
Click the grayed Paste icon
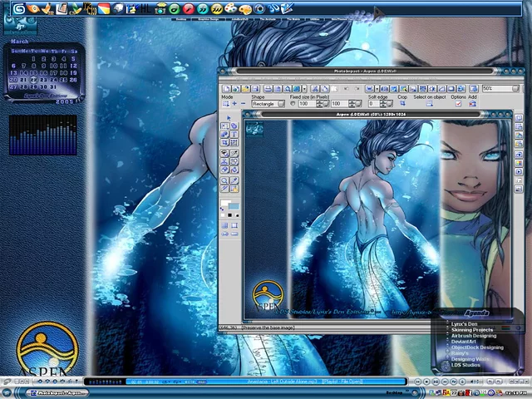click(334, 89)
